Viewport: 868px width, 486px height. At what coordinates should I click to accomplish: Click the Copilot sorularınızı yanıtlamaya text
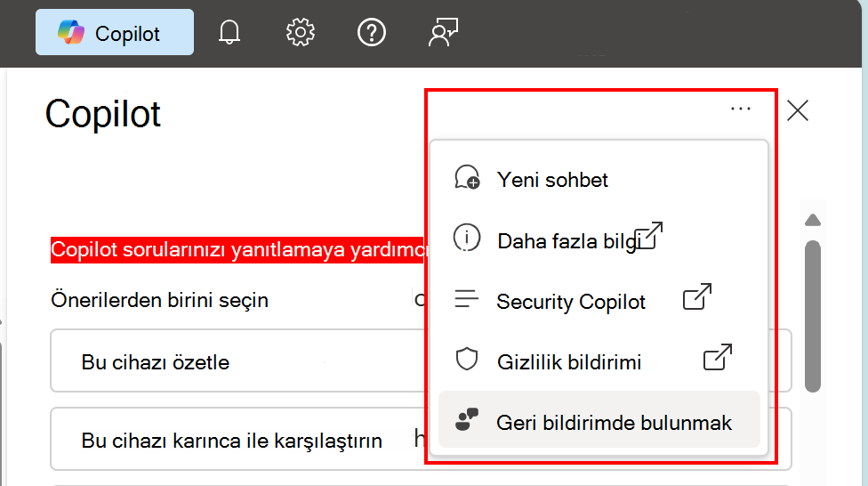[237, 250]
